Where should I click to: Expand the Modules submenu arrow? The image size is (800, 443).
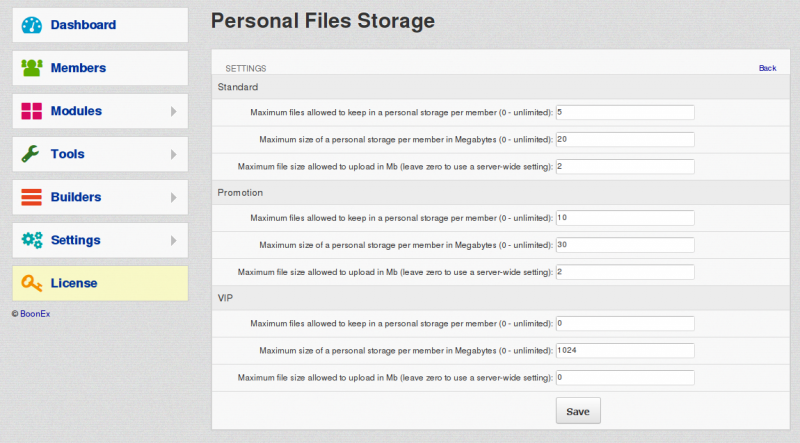(173, 111)
